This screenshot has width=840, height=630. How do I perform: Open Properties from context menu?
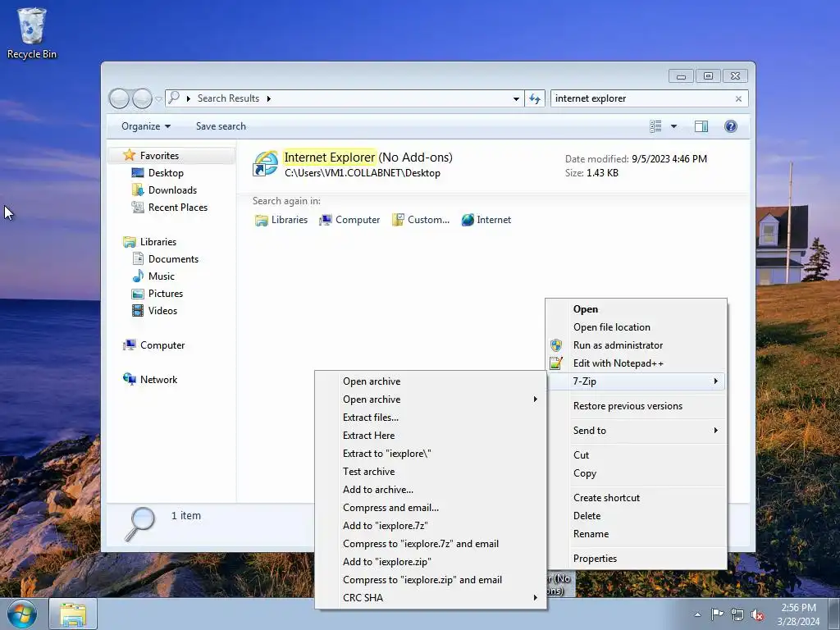point(637,559)
